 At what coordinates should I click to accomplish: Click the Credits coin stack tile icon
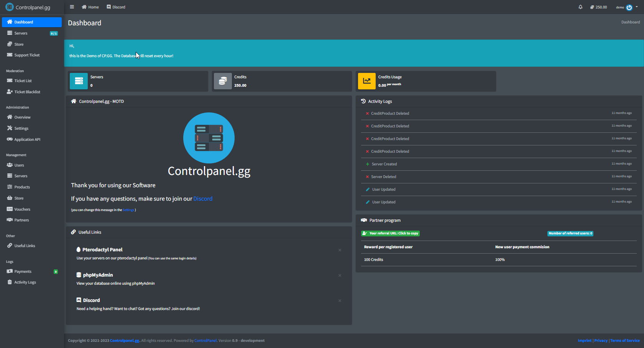tap(223, 81)
